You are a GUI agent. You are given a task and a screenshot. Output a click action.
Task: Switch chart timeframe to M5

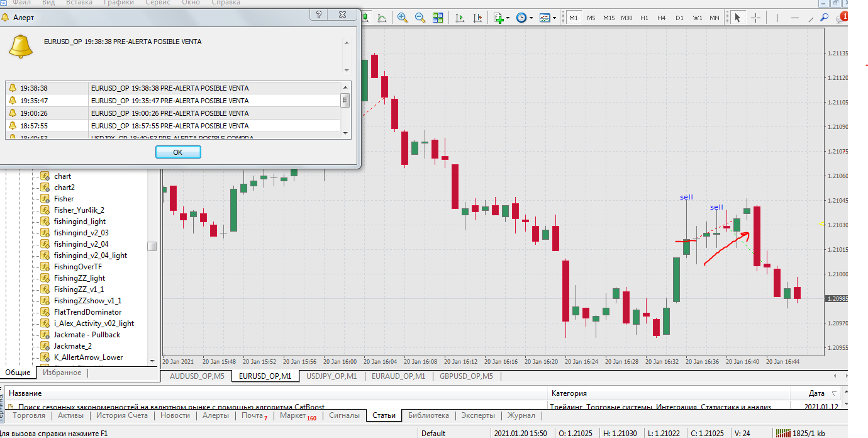point(591,18)
